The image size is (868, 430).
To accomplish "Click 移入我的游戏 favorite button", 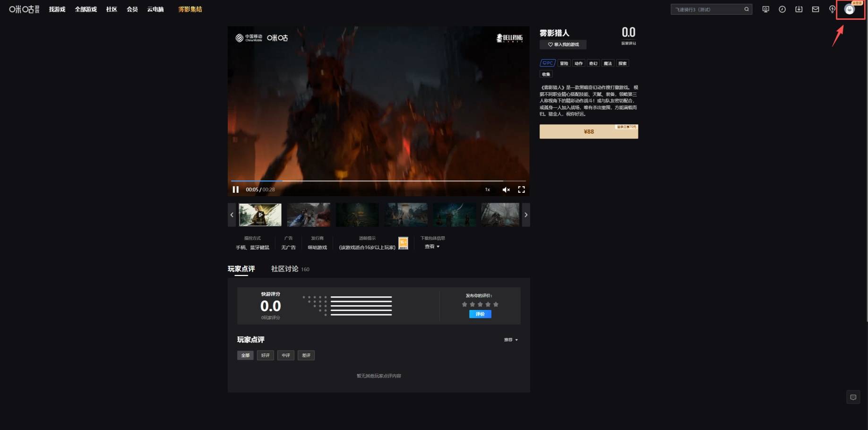I will (x=563, y=44).
